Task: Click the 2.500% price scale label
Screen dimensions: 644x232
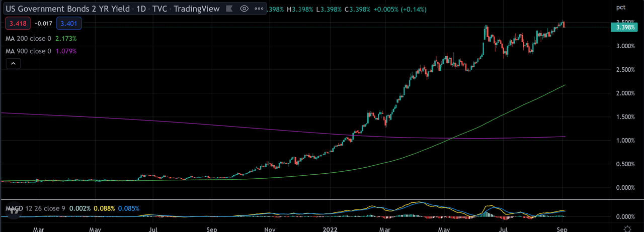Action: pos(626,70)
